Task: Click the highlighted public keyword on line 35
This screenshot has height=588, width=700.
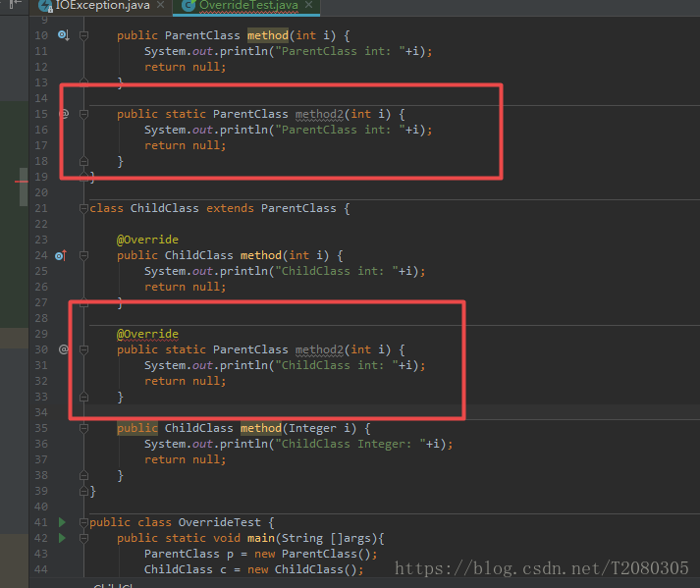Action: click(137, 428)
